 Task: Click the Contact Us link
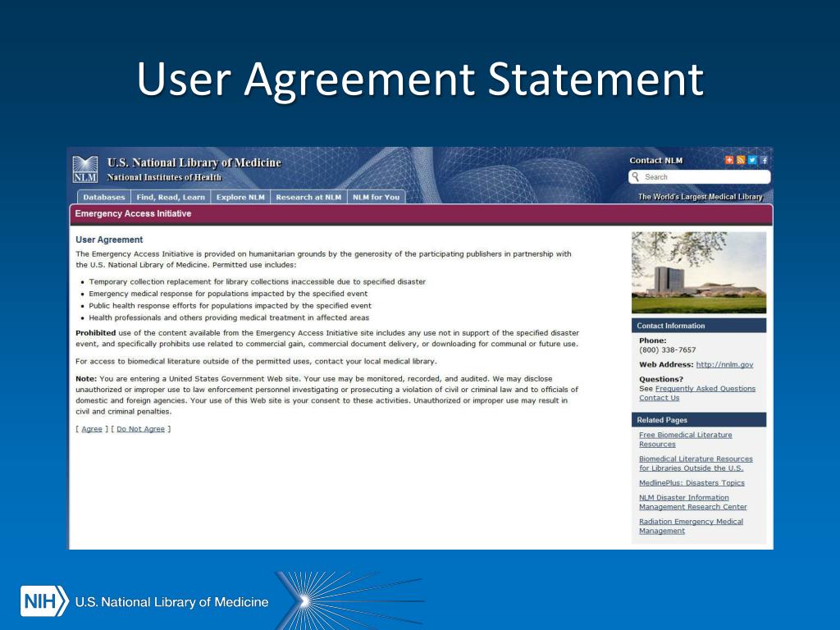[659, 398]
